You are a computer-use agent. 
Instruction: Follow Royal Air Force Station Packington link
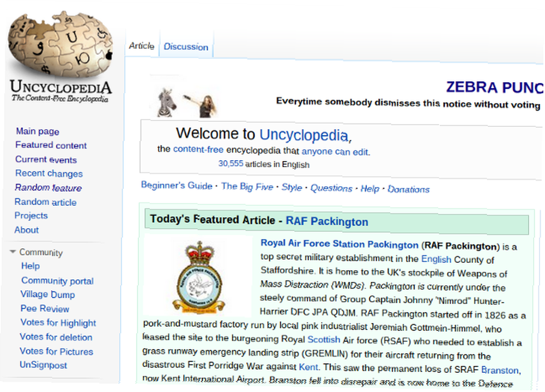pos(339,244)
